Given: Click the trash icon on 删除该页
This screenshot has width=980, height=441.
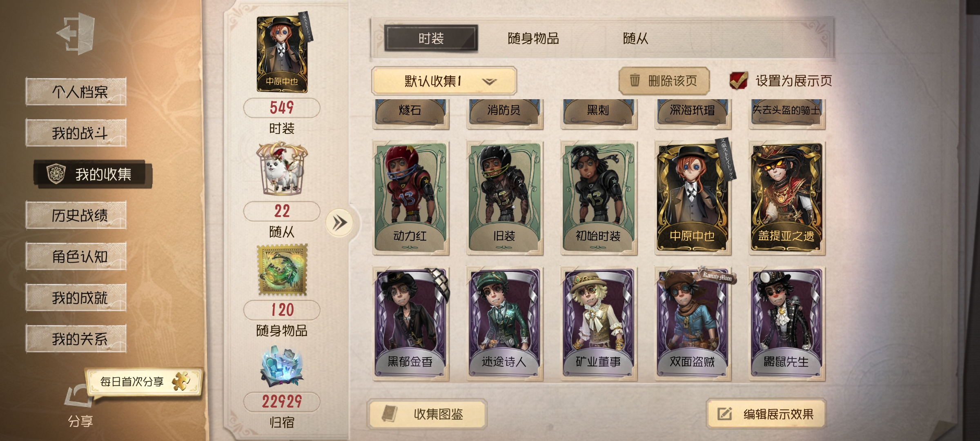Looking at the screenshot, I should pos(635,80).
